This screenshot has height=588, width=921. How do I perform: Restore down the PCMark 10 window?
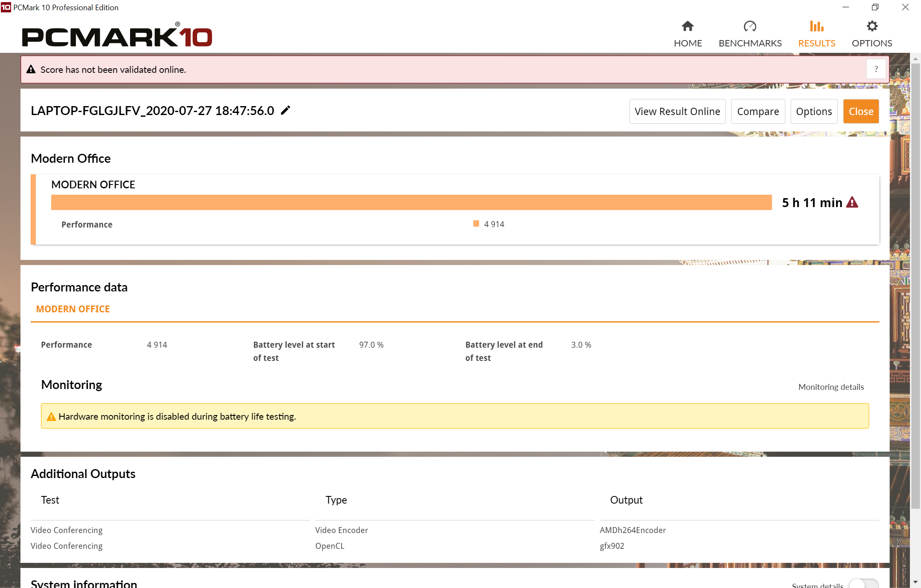[875, 7]
